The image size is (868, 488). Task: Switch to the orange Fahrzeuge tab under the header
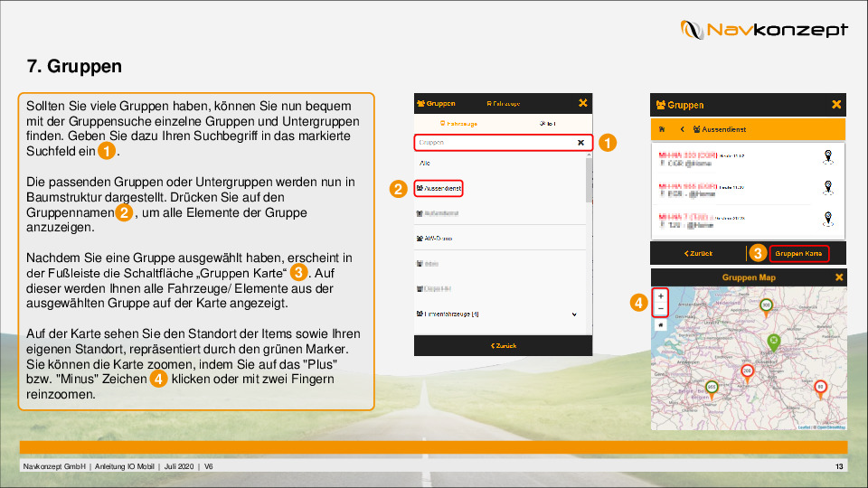coord(458,124)
